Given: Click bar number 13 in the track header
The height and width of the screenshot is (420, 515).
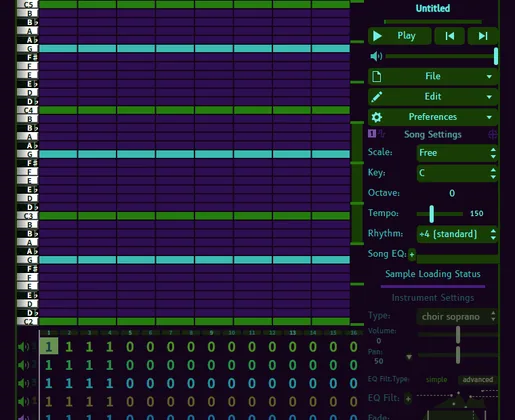Looking at the screenshot, I should click(x=293, y=333).
